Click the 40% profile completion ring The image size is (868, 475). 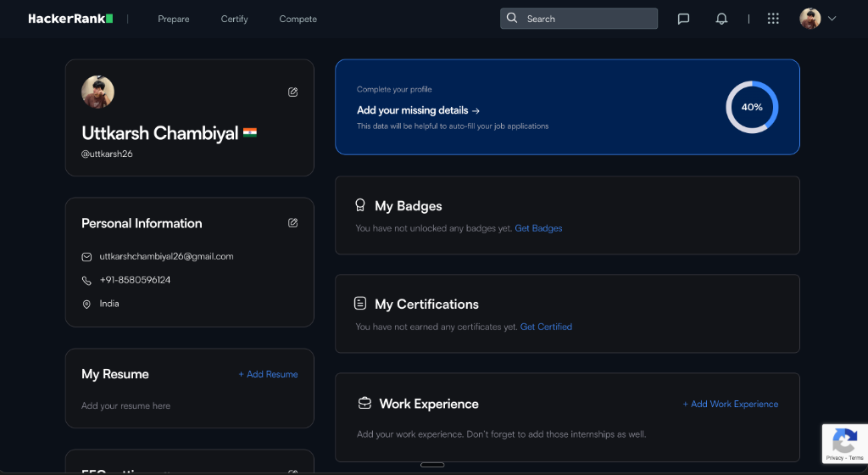pyautogui.click(x=752, y=107)
